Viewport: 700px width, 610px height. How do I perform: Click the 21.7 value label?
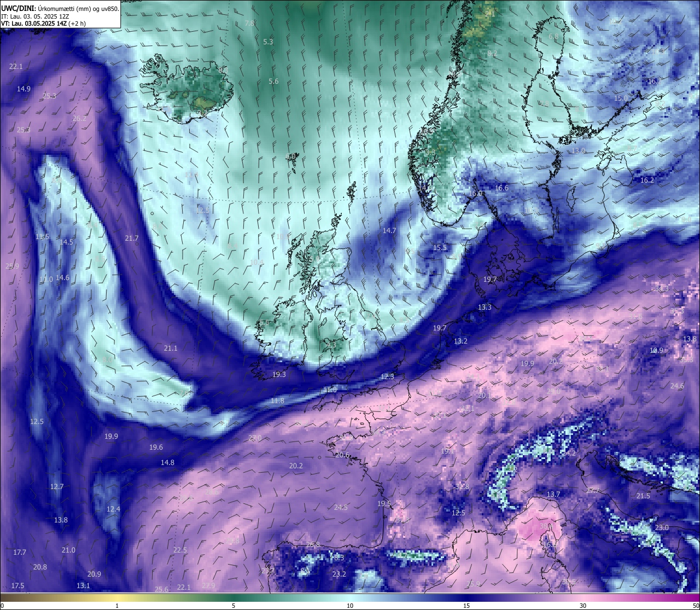pyautogui.click(x=132, y=238)
